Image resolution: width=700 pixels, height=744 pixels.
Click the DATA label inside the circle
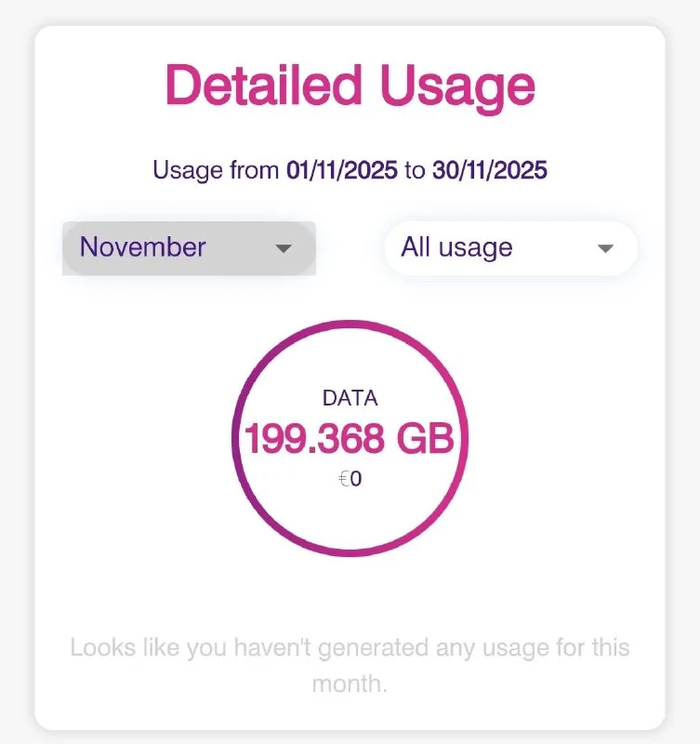350,398
